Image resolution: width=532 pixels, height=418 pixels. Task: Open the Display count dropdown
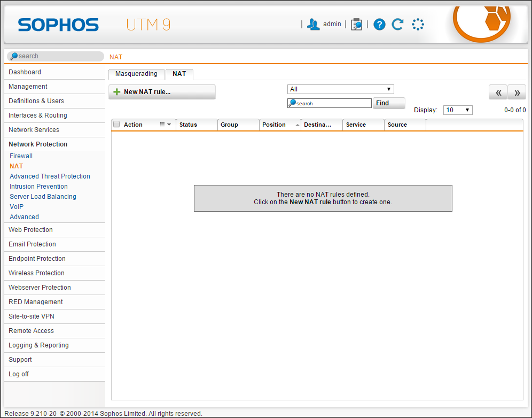(x=458, y=110)
